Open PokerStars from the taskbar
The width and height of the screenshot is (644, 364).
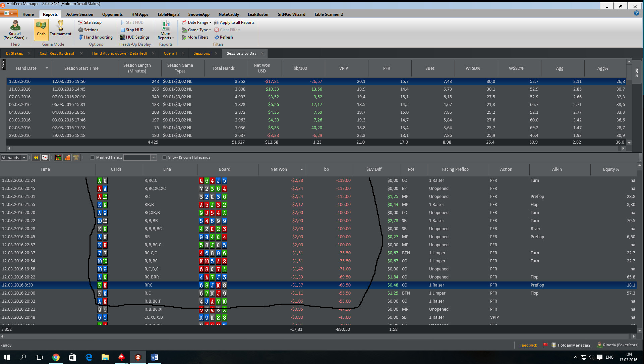pos(122,357)
